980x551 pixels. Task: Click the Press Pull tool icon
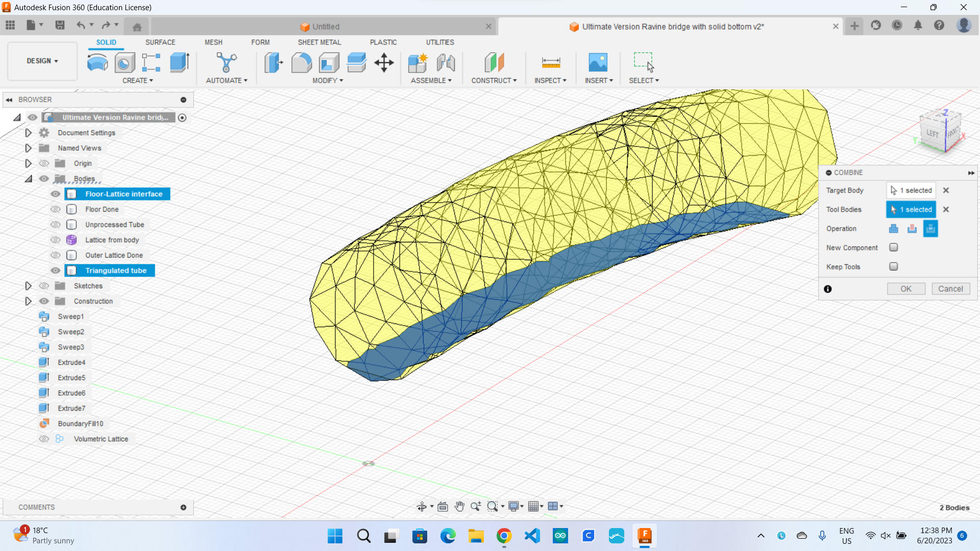coord(273,63)
